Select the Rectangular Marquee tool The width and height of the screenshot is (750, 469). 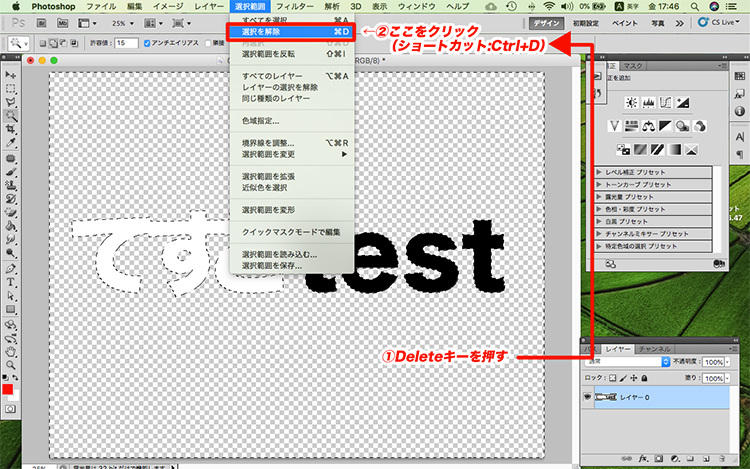(10, 89)
